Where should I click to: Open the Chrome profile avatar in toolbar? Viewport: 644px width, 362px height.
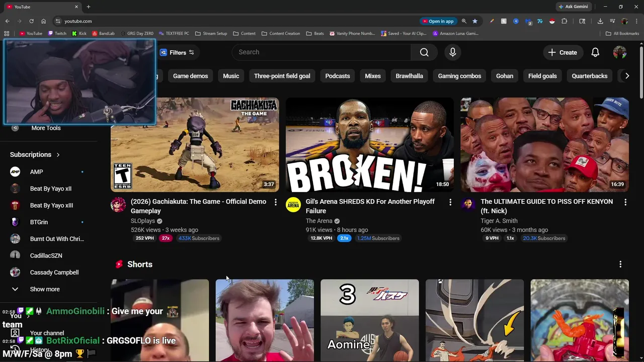coord(624,21)
